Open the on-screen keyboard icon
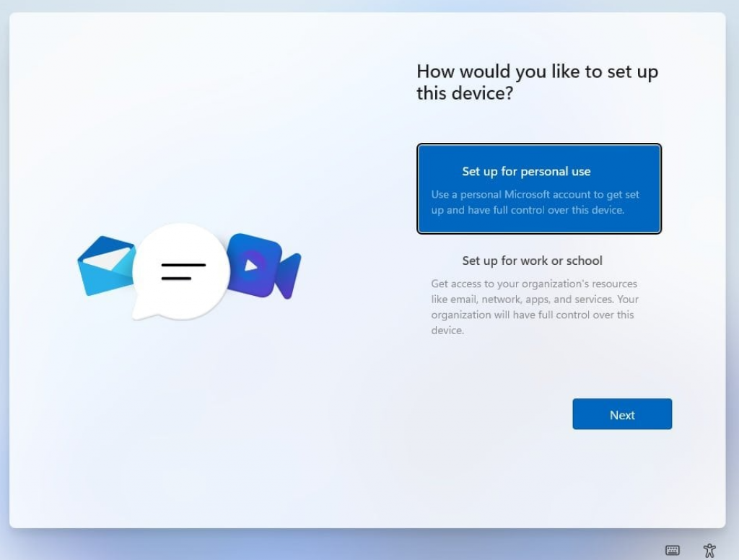This screenshot has width=739, height=560. pos(673,550)
